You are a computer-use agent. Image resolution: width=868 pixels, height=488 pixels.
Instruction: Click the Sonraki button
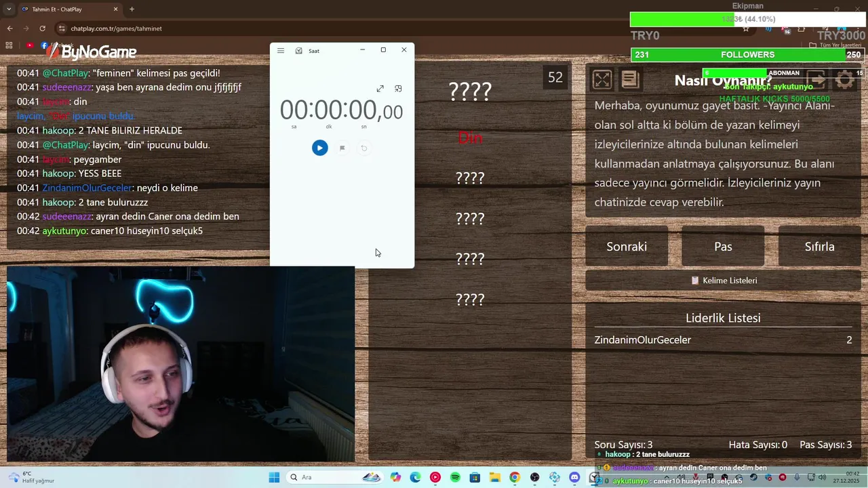click(627, 247)
